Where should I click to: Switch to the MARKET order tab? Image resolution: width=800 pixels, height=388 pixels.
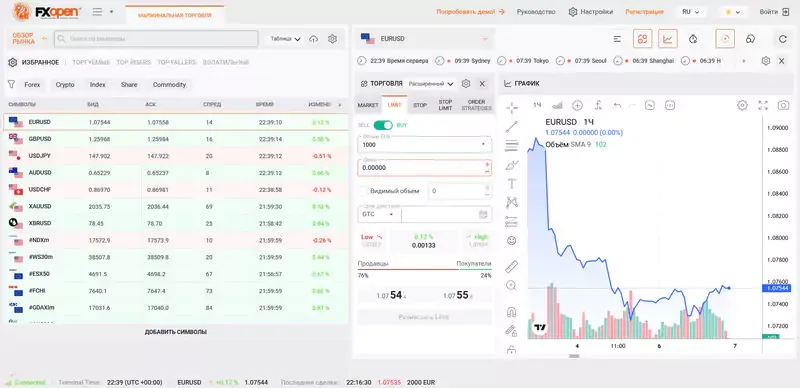tap(368, 105)
